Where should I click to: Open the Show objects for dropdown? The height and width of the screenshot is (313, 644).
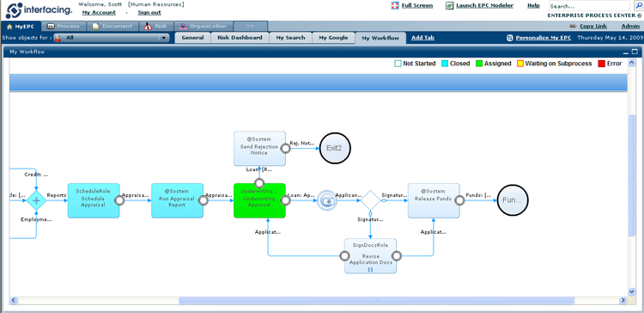(x=112, y=38)
